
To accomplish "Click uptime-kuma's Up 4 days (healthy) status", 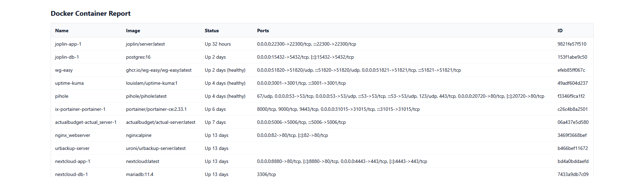I will [x=225, y=83].
